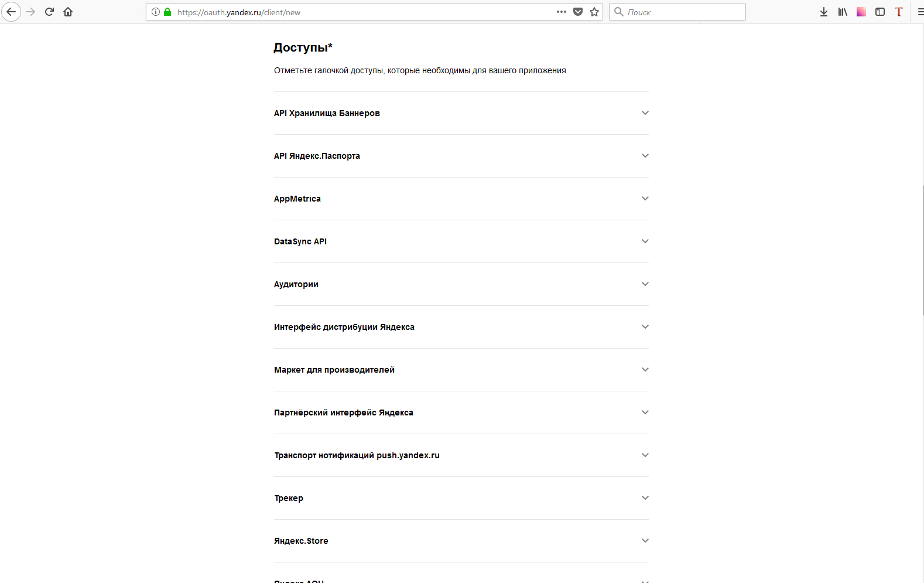
Task: Open the Firefox hamburger menu
Action: 920,12
